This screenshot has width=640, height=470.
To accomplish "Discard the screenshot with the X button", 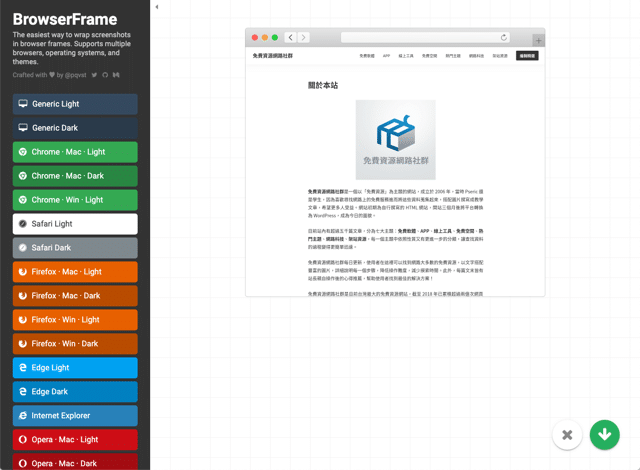I will 567,435.
